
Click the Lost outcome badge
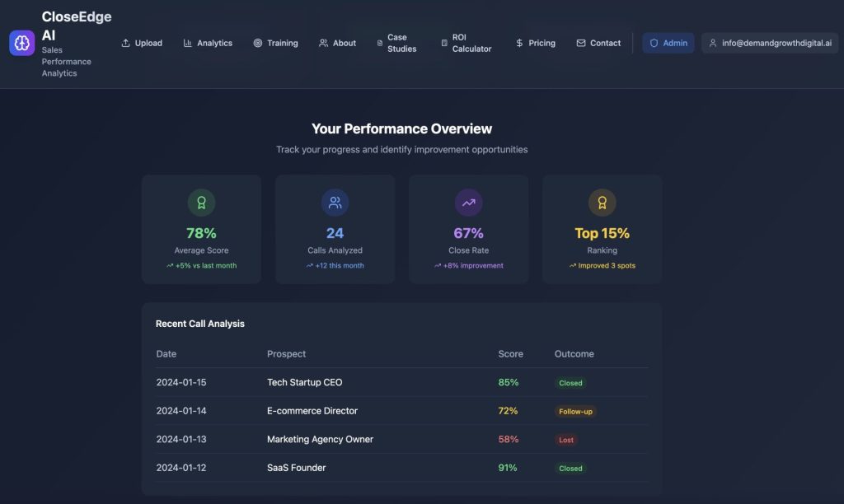tap(566, 440)
